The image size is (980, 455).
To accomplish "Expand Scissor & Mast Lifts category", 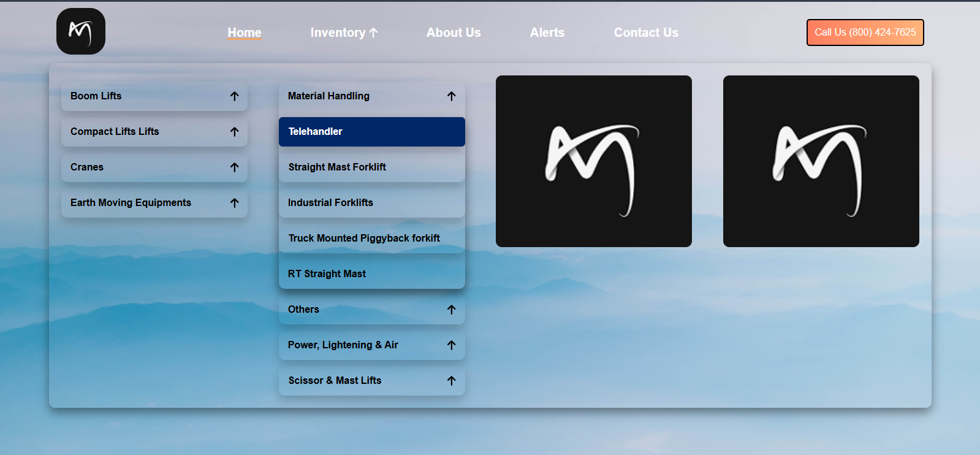I will [372, 381].
